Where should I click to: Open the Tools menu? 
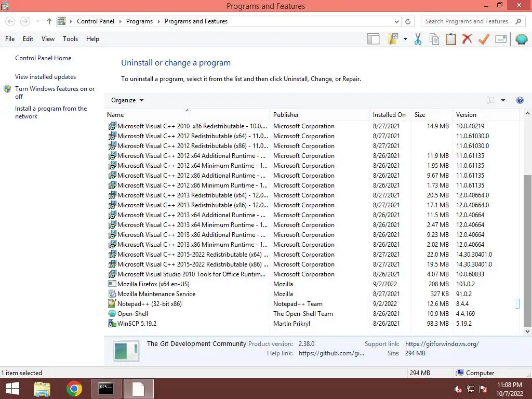(70, 39)
